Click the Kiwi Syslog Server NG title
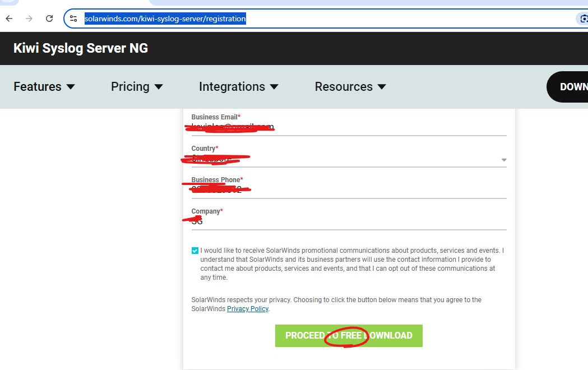The height and width of the screenshot is (370, 588). [81, 48]
